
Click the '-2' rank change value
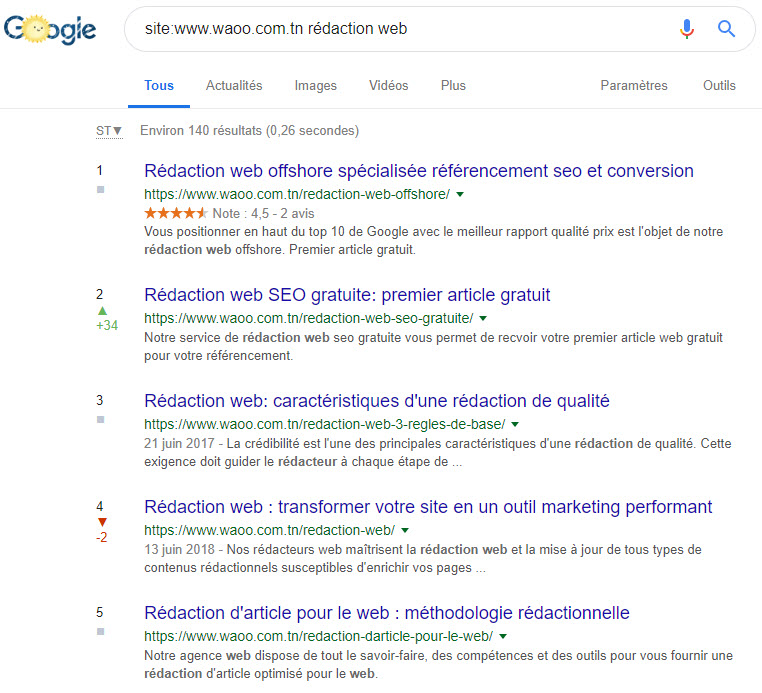[x=102, y=537]
